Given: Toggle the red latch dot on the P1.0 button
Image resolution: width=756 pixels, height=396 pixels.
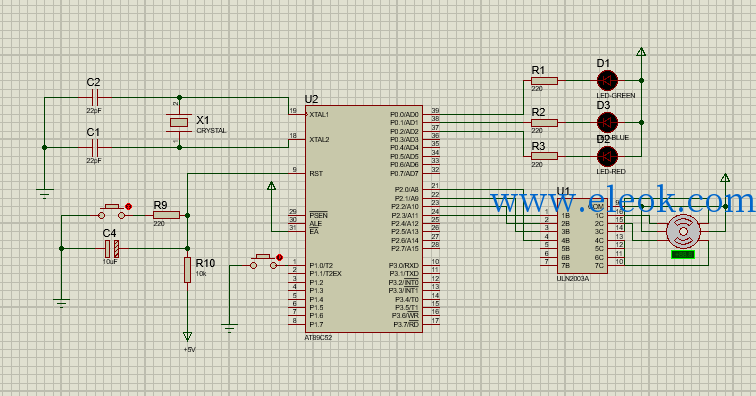Looking at the screenshot, I should pyautogui.click(x=280, y=258).
